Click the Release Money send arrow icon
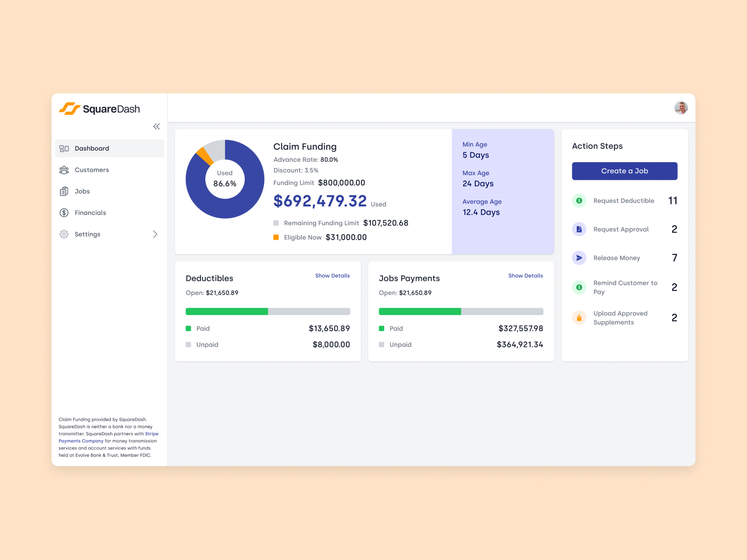The height and width of the screenshot is (560, 747). coord(579,258)
